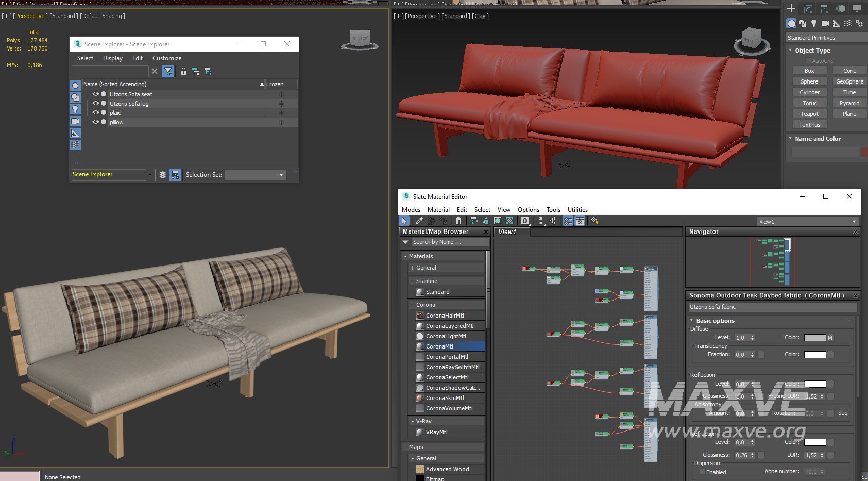Screen dimensions: 868x481
Task: Toggle Scene Explorer lock selection icon
Action: tap(183, 72)
